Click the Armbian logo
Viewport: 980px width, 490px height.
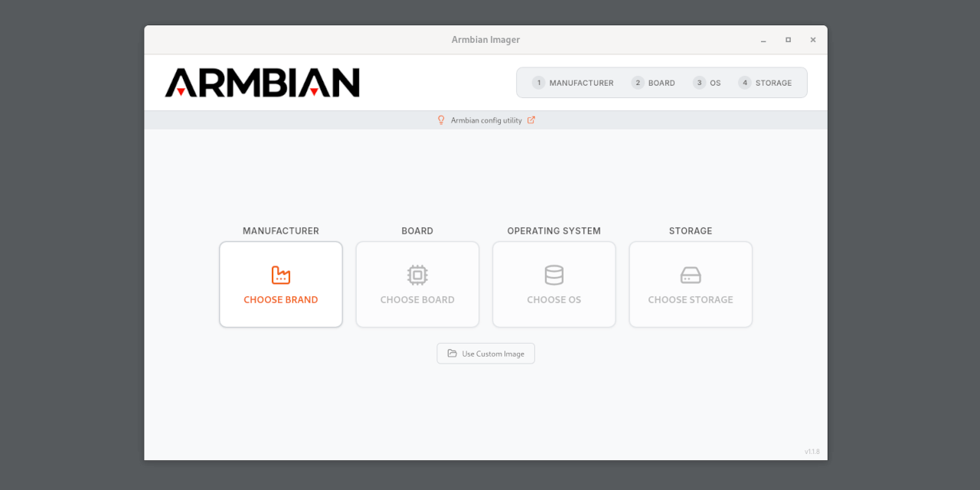(x=262, y=82)
